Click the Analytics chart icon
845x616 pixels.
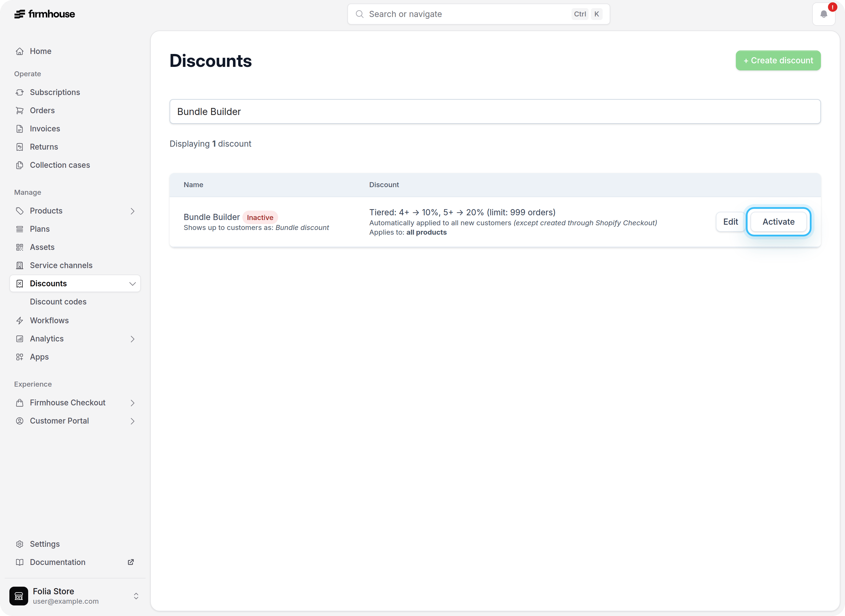20,339
